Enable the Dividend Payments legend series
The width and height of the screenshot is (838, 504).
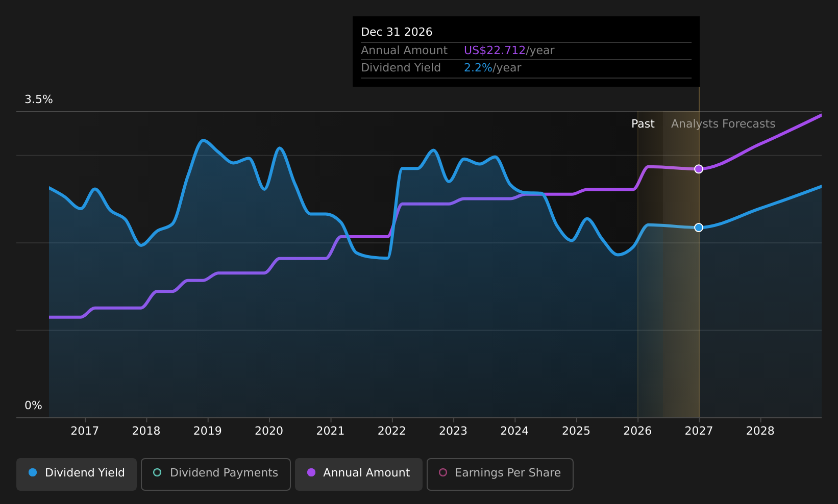[216, 474]
